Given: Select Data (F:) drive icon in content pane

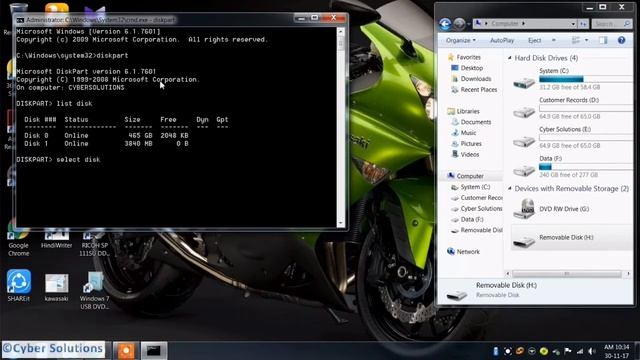Looking at the screenshot, I should 524,170.
